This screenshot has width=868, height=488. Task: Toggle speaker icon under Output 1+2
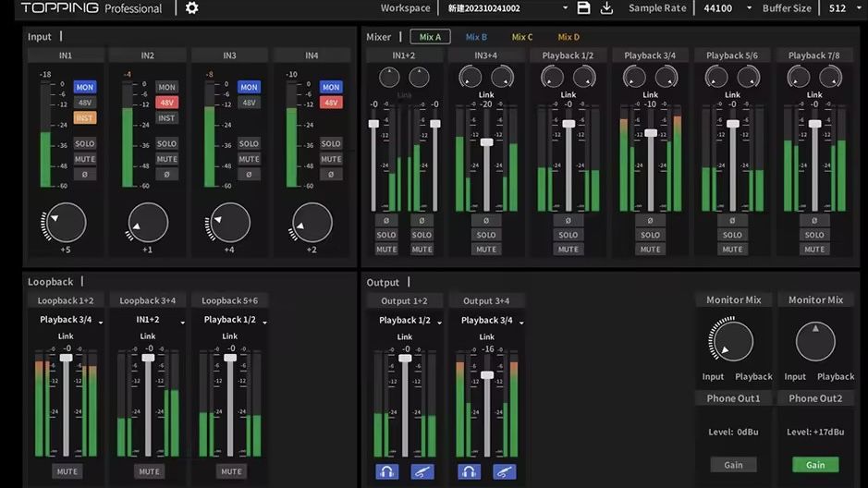coord(422,472)
